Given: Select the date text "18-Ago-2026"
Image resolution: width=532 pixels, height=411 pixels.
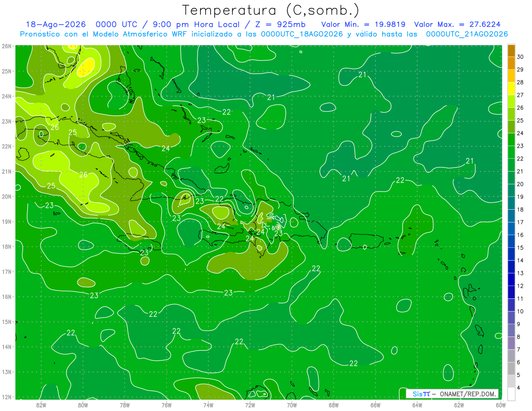Looking at the screenshot, I should pos(56,25).
